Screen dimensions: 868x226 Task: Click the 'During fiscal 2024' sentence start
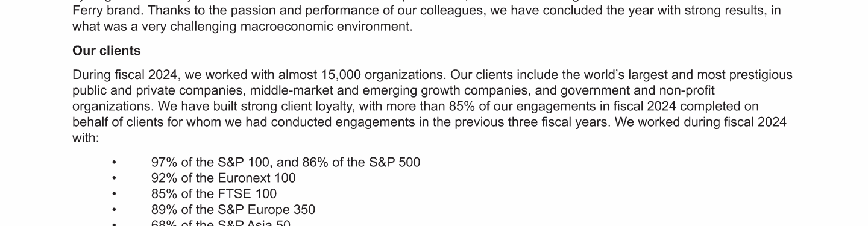tap(126, 75)
